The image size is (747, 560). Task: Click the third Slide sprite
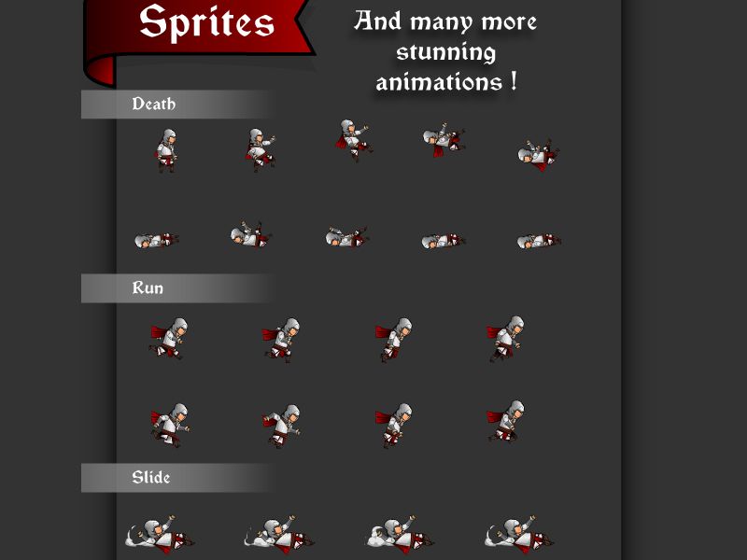pyautogui.click(x=401, y=535)
